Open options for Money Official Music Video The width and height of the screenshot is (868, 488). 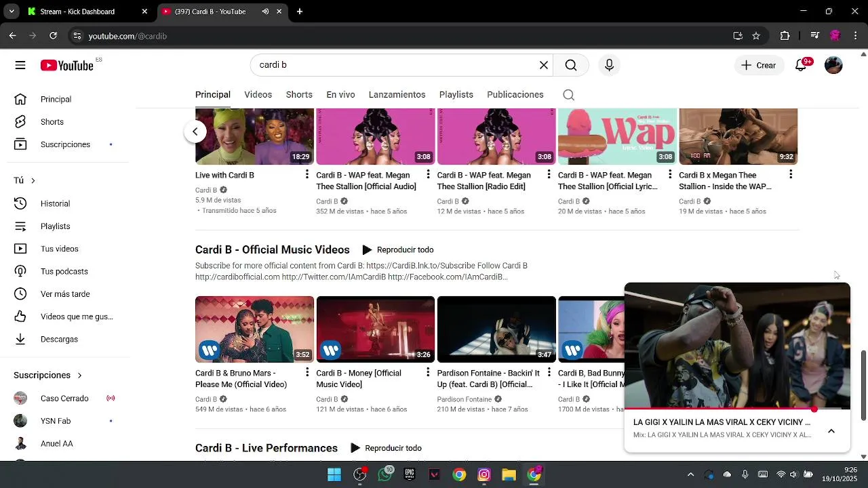(428, 373)
